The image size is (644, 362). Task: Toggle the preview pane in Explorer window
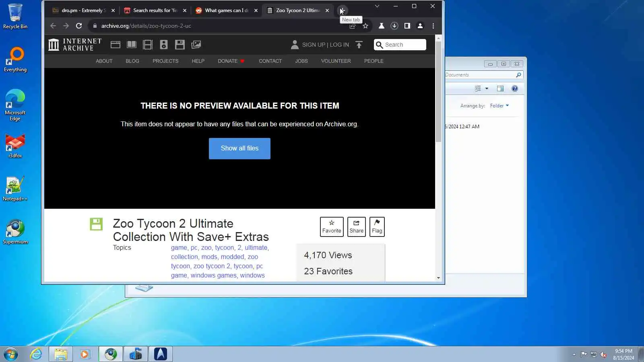pyautogui.click(x=500, y=88)
